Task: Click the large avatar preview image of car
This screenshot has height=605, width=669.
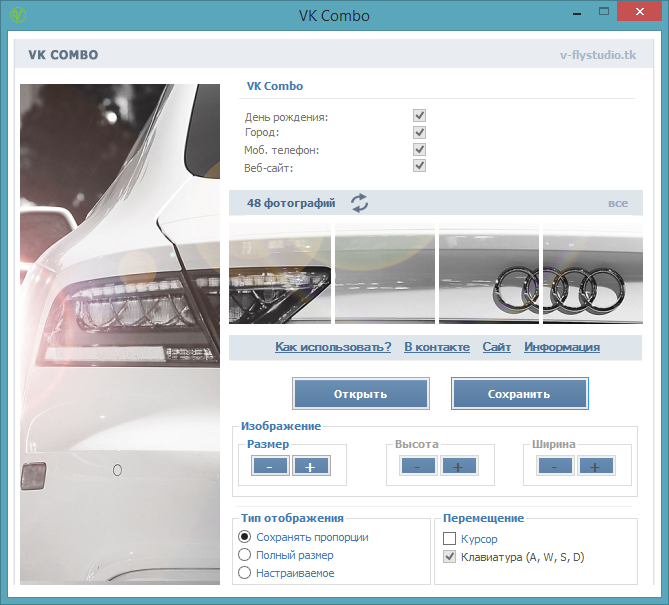Action: point(120,334)
